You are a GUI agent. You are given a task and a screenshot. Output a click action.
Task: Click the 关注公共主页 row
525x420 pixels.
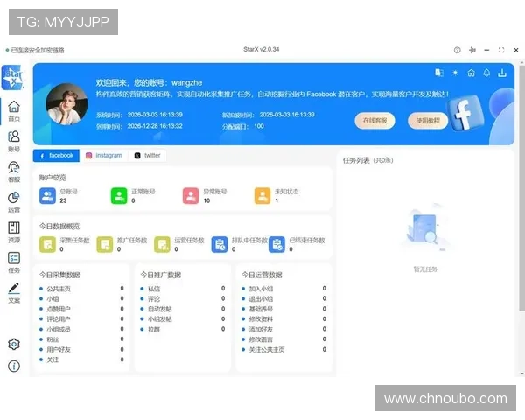[283, 350]
